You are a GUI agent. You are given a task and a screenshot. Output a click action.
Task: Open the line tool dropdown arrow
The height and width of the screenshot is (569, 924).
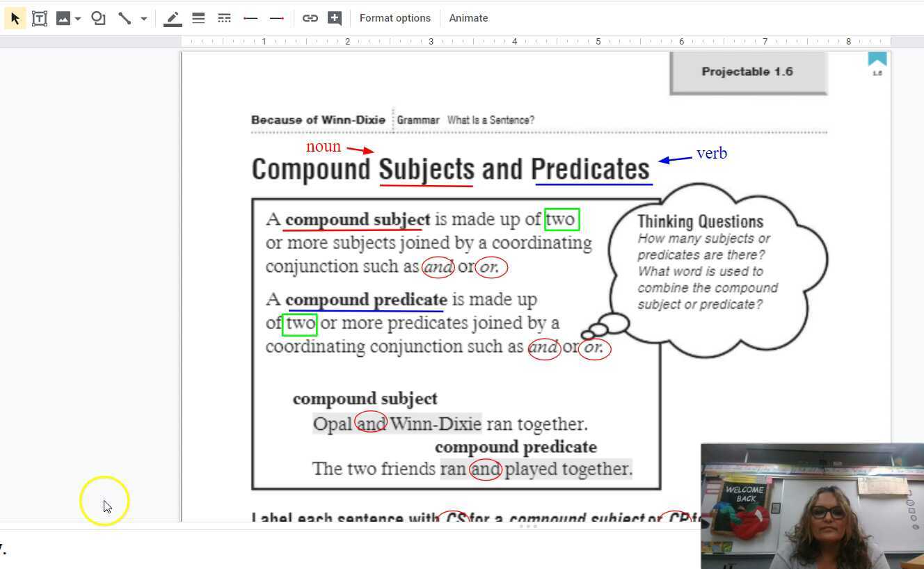pos(143,17)
